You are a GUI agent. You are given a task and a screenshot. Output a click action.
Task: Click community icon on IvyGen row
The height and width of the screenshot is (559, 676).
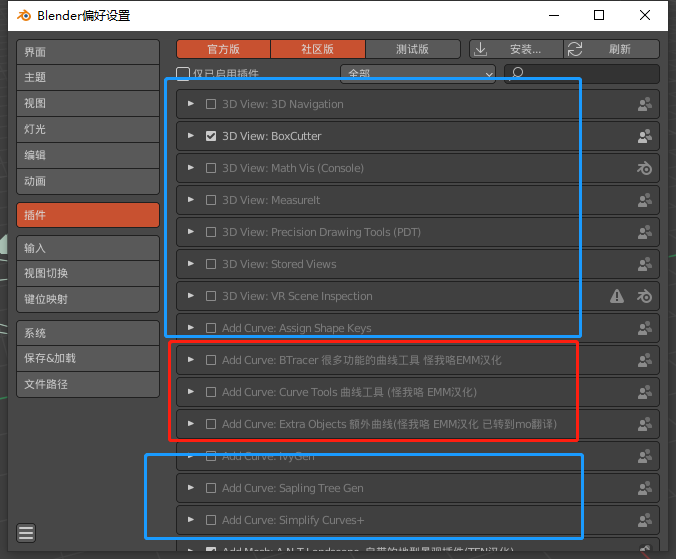(x=645, y=456)
